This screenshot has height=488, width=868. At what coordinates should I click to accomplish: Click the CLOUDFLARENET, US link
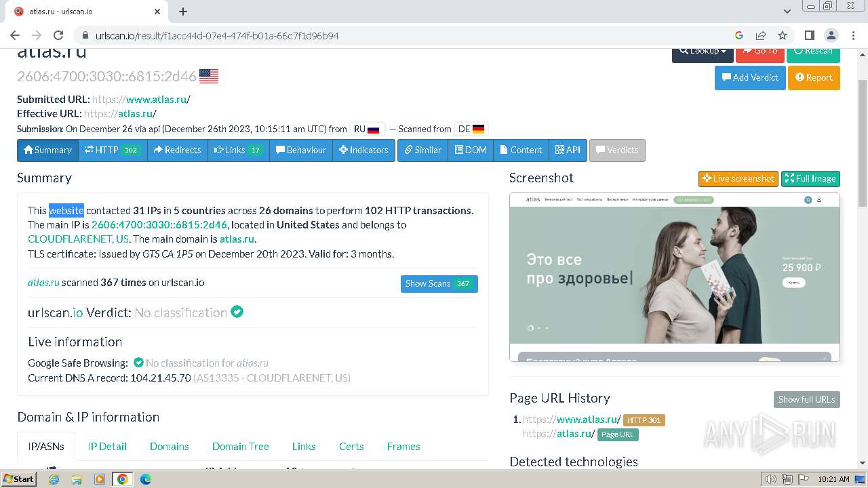click(78, 239)
